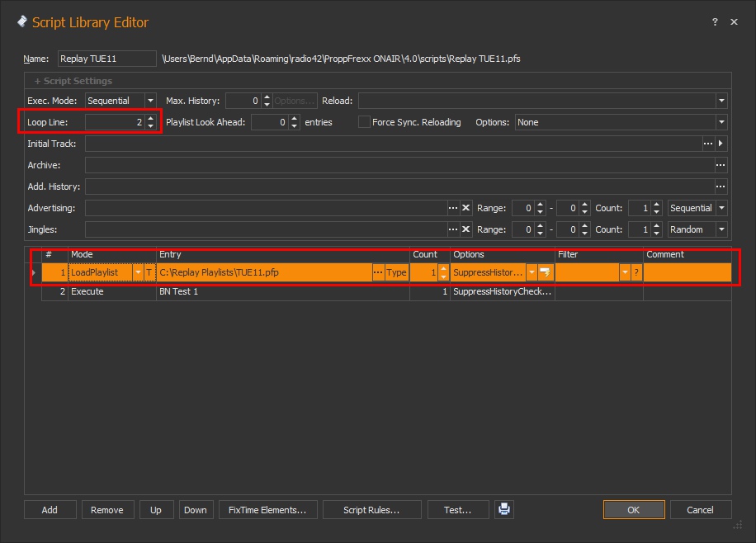Click the Mode column header
756x543 pixels.
(112, 254)
